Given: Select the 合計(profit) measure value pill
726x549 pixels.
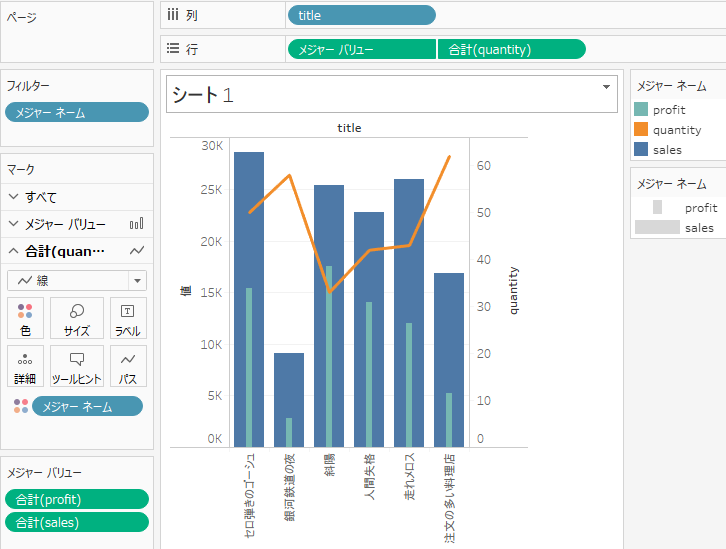Looking at the screenshot, I should click(77, 499).
